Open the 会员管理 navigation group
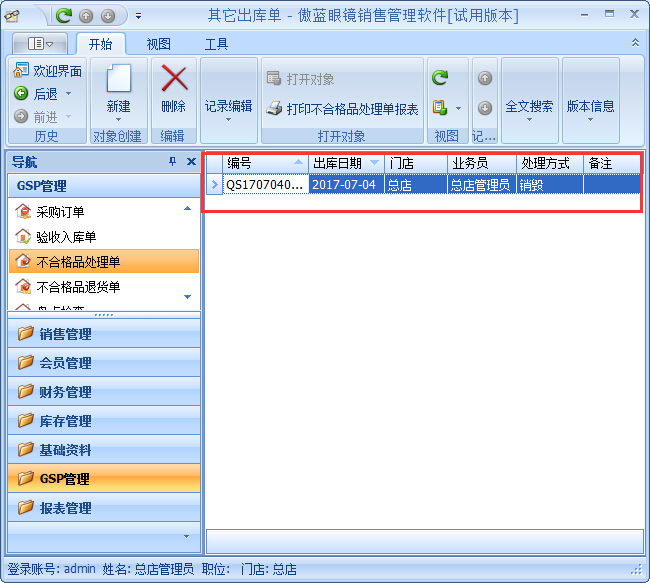 tap(104, 362)
